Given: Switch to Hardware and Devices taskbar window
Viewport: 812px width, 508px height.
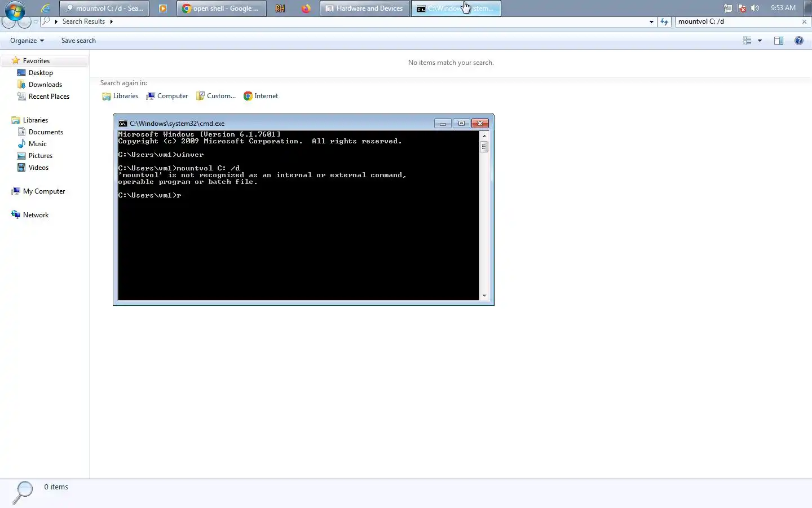Looking at the screenshot, I should point(365,8).
